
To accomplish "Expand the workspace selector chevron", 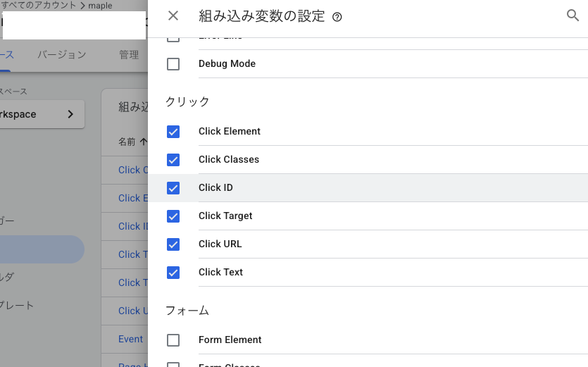I will [x=70, y=114].
